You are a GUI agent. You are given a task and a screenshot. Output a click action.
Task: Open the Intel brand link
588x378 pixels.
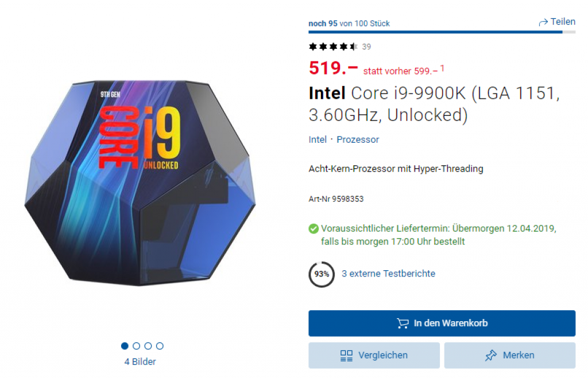318,139
